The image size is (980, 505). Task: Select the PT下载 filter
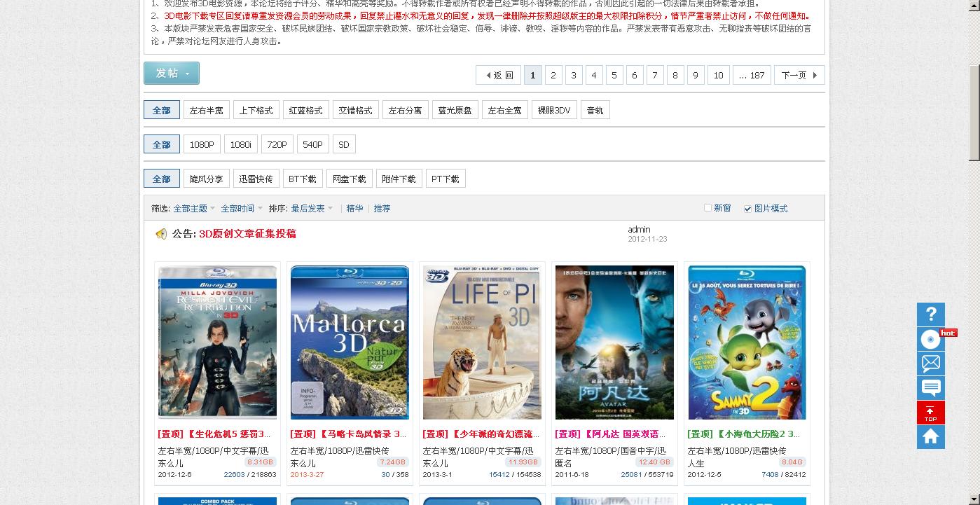click(446, 179)
